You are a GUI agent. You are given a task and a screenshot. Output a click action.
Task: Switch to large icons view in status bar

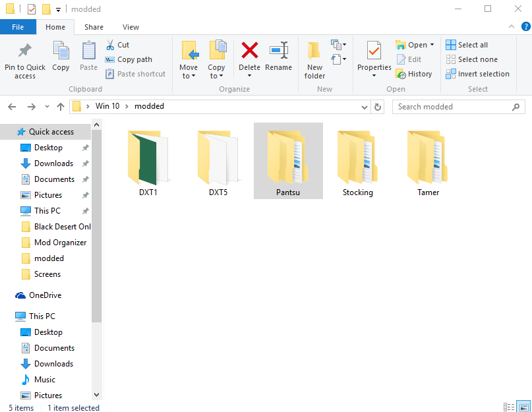(523, 407)
